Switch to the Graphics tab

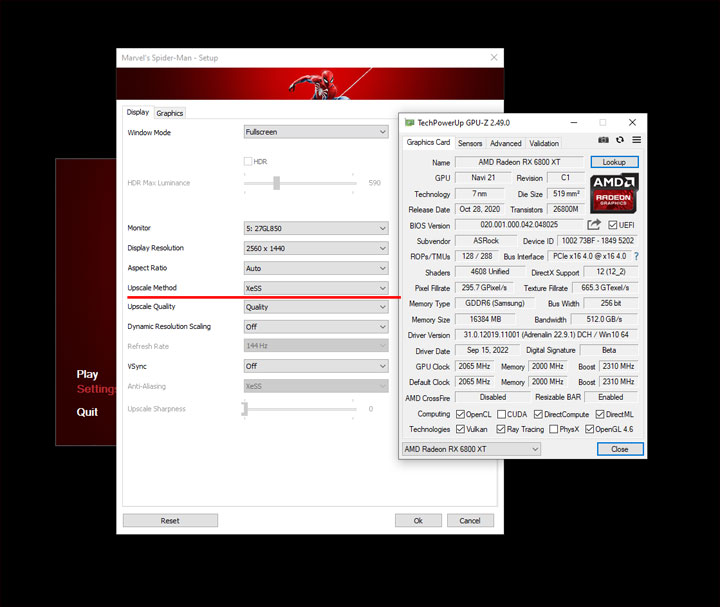[x=169, y=113]
